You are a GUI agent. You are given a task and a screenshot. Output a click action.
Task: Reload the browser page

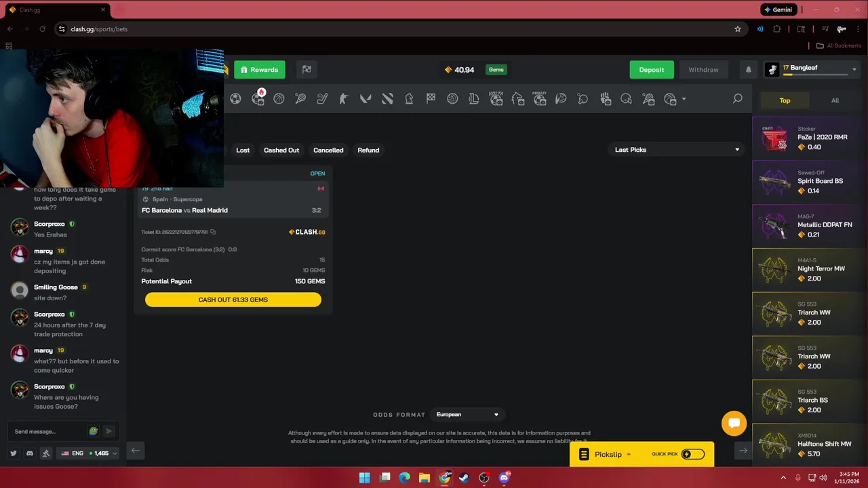click(x=42, y=29)
